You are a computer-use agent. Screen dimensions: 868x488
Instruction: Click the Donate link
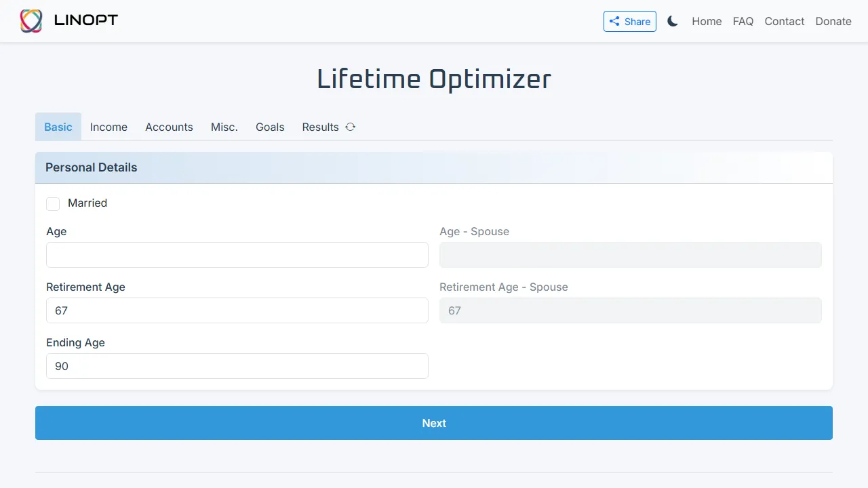833,21
